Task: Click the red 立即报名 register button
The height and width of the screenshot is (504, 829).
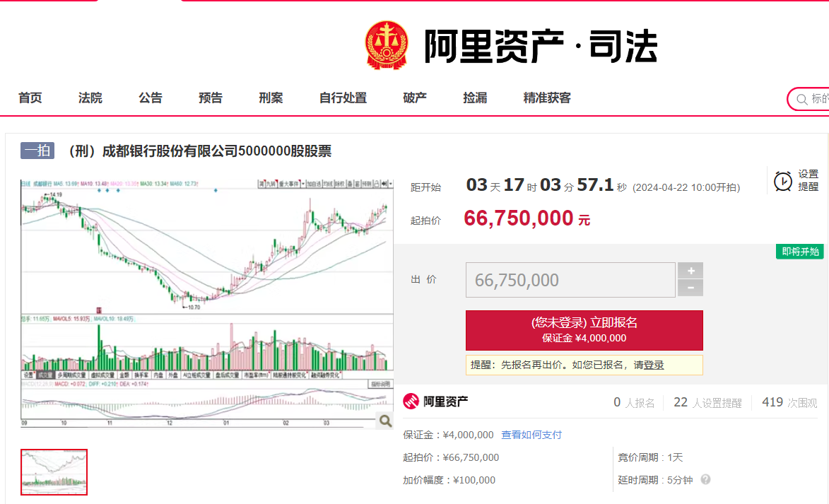Action: pos(584,330)
